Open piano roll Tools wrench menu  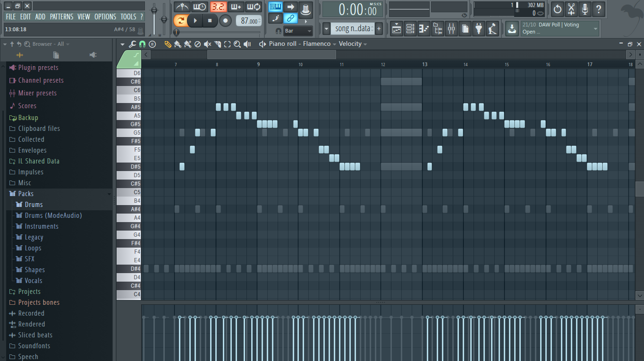coord(132,44)
